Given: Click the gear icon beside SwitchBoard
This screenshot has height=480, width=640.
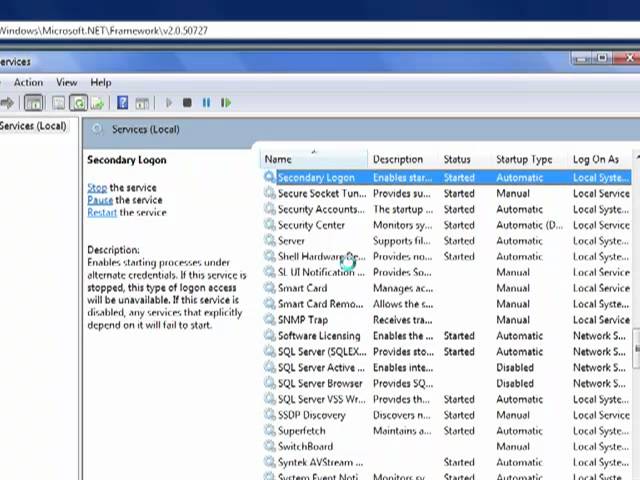Looking at the screenshot, I should (269, 446).
